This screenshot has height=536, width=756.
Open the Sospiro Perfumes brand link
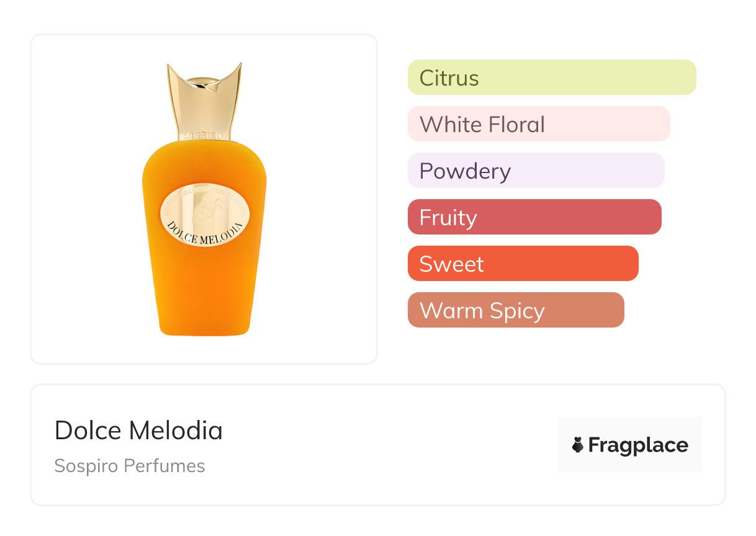pos(130,466)
